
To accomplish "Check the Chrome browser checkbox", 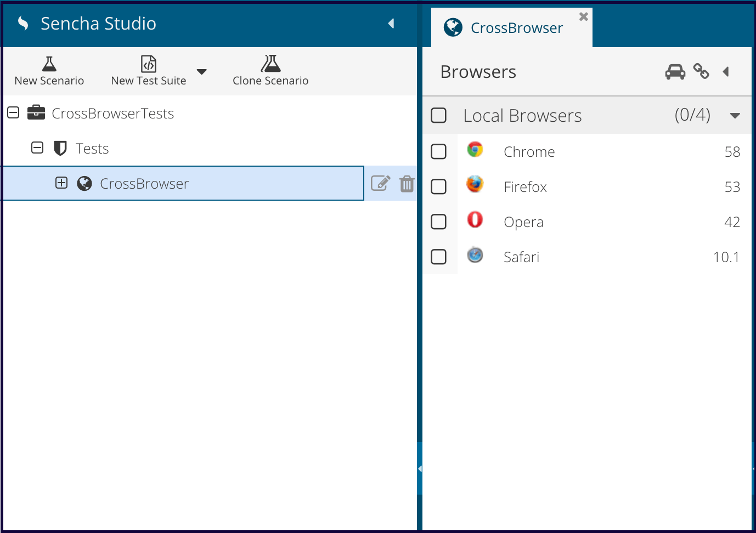I will click(x=439, y=151).
